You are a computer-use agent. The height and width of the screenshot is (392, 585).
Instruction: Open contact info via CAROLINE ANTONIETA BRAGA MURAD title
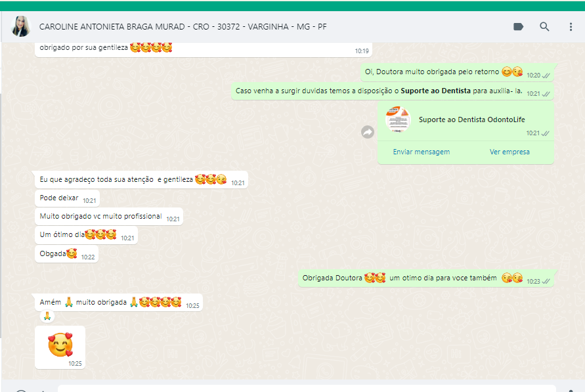(x=183, y=27)
